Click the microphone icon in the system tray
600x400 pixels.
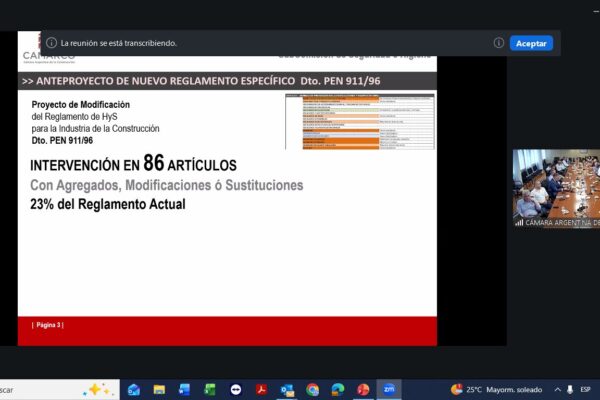[570, 390]
